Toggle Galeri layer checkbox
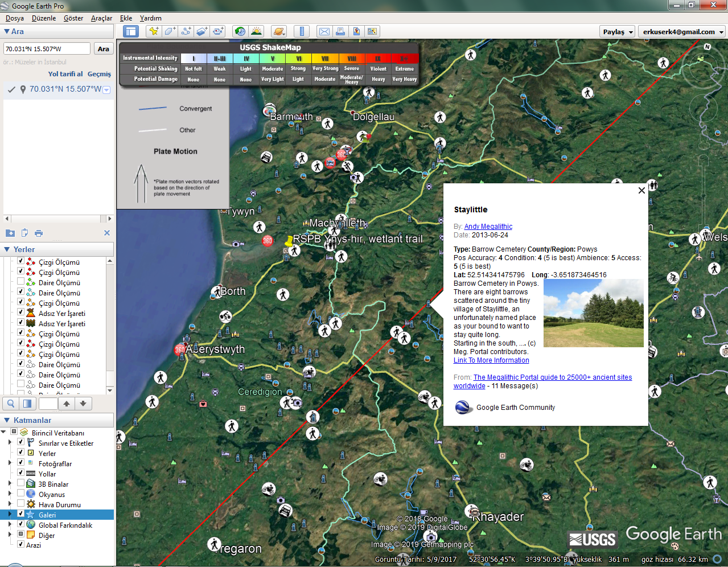The height and width of the screenshot is (567, 728). 20,514
